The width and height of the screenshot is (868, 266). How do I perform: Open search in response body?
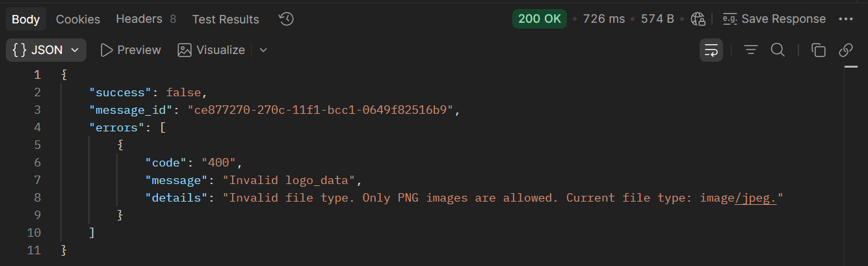pos(778,50)
